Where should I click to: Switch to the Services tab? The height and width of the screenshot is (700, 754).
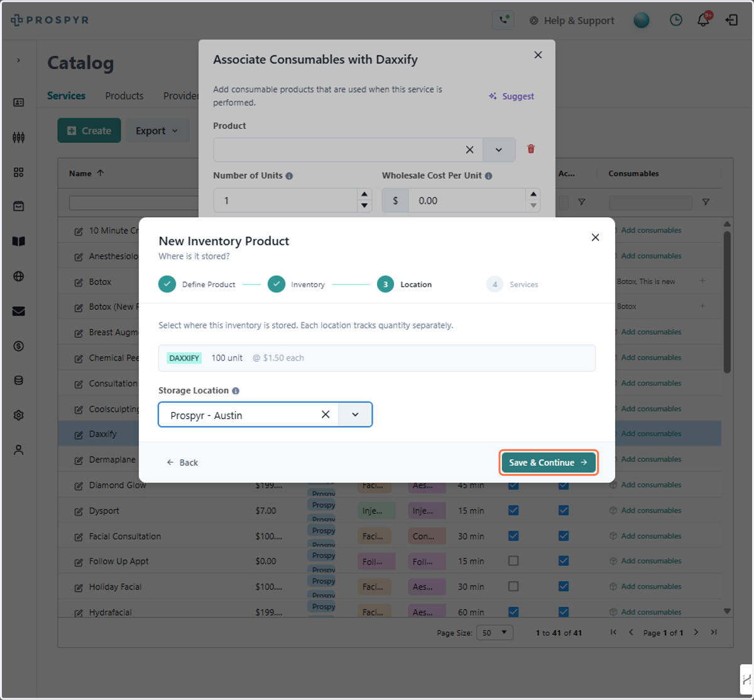point(66,96)
